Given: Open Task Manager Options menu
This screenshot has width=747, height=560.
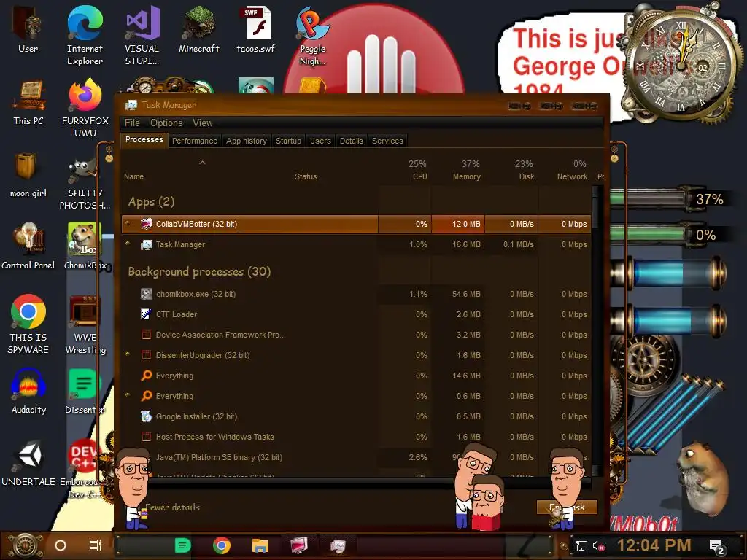Looking at the screenshot, I should pos(166,122).
